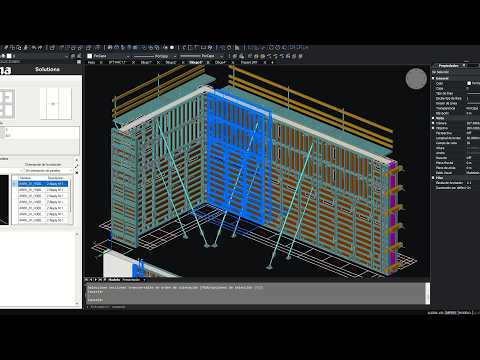Select the Campo de vista property row
The image size is (480, 360).
pos(456,143)
